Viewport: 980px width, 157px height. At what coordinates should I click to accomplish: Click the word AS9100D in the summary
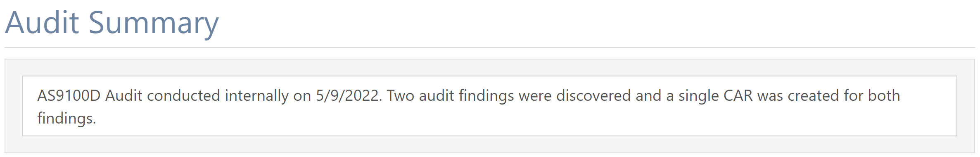coord(69,96)
